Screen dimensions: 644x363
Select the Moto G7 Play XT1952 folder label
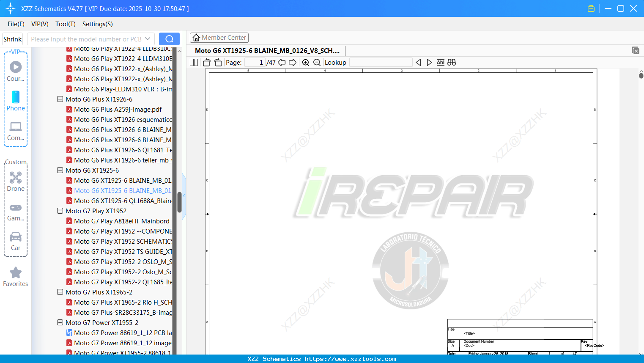pyautogui.click(x=96, y=211)
